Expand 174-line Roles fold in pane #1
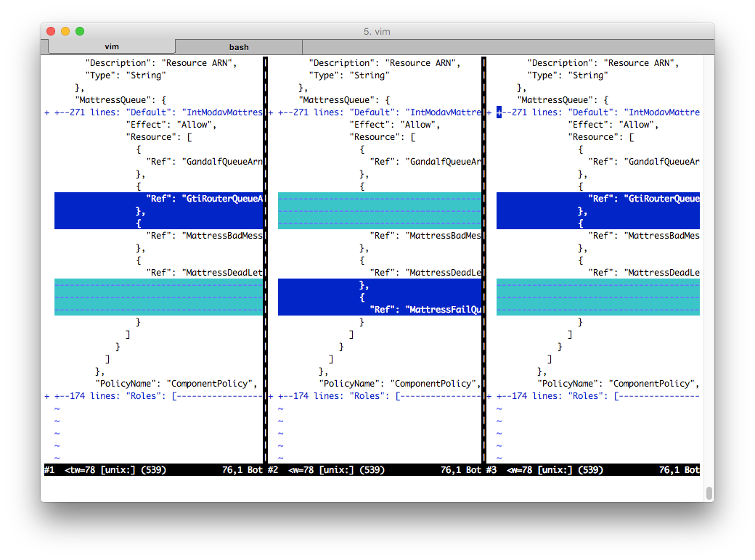The width and height of the screenshot is (755, 560). coord(153,396)
